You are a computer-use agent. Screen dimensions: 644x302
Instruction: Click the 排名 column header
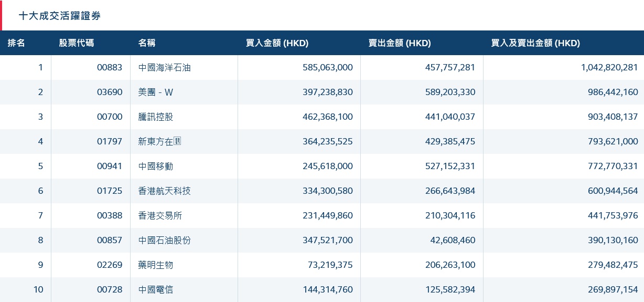tap(16, 43)
